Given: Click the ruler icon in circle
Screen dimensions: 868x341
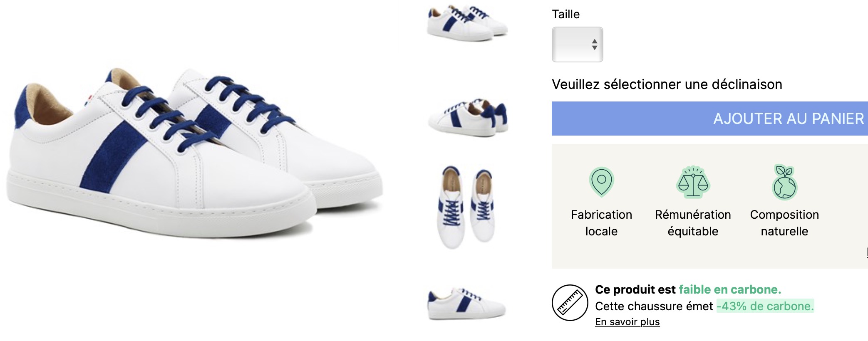Looking at the screenshot, I should coord(570,302).
